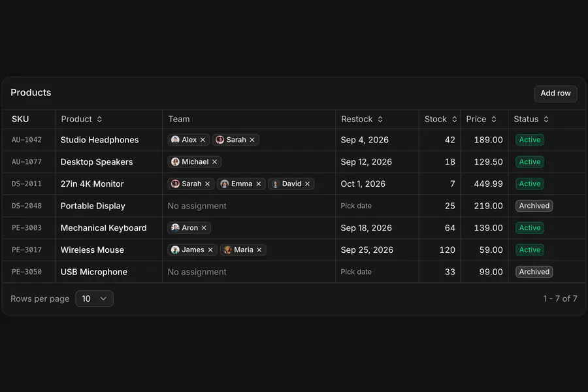Open Active status of Wireless Mouse

(529, 250)
